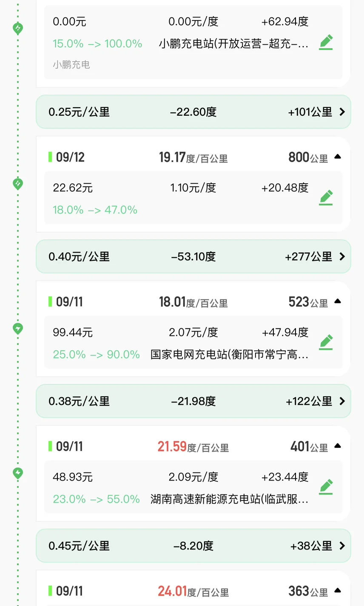Collapse the 09/12 800公里 entry
The height and width of the screenshot is (606, 364).
(x=338, y=157)
